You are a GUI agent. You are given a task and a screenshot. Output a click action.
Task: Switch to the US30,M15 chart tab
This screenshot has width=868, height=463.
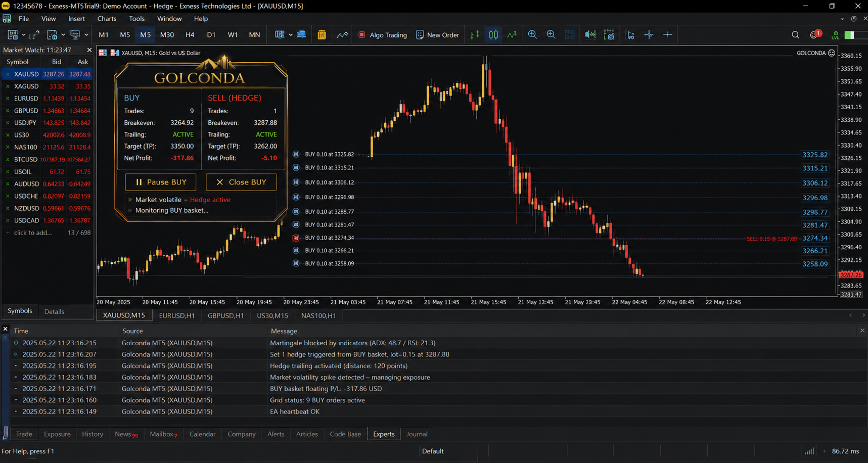click(272, 315)
